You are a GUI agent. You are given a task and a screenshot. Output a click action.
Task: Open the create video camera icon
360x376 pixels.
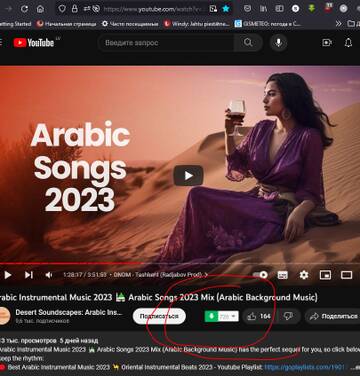click(x=327, y=43)
